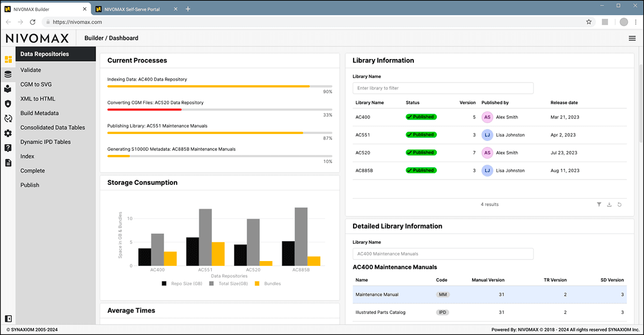Viewport: 644px width, 335px height.
Task: Open browser options via three-dot menu
Action: pyautogui.click(x=635, y=22)
